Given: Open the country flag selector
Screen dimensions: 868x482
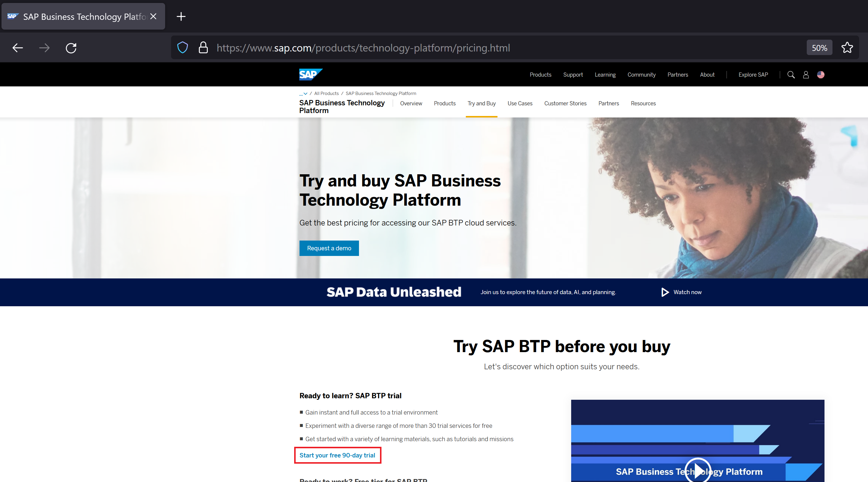Looking at the screenshot, I should point(820,75).
